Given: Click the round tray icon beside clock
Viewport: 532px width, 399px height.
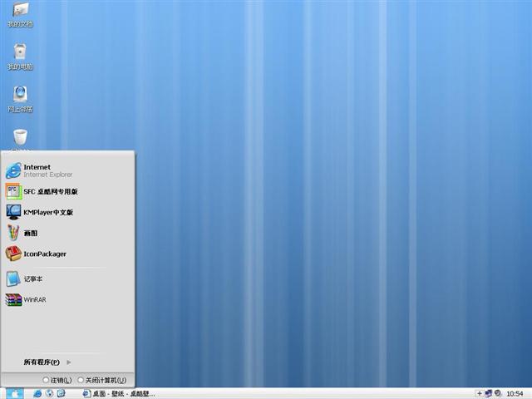Looking at the screenshot, I should click(x=498, y=393).
